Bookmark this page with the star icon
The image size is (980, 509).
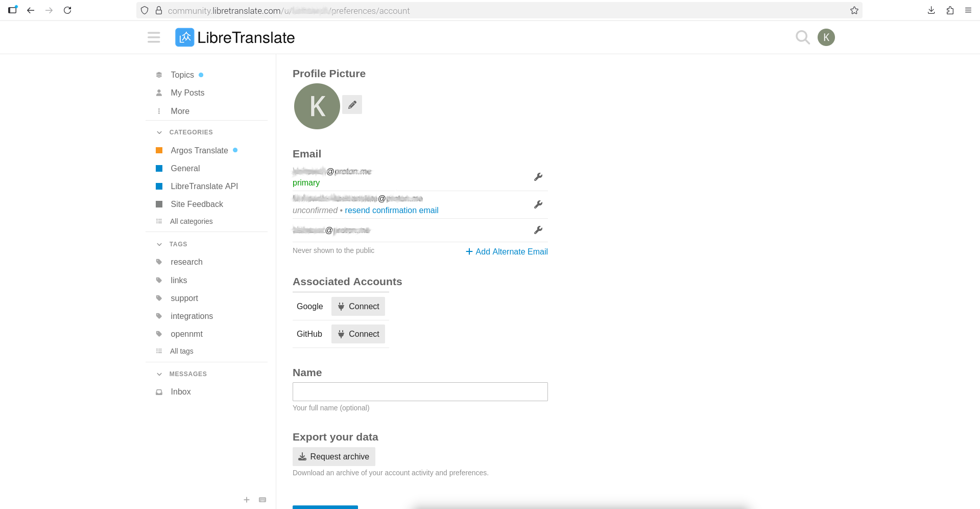click(x=854, y=10)
